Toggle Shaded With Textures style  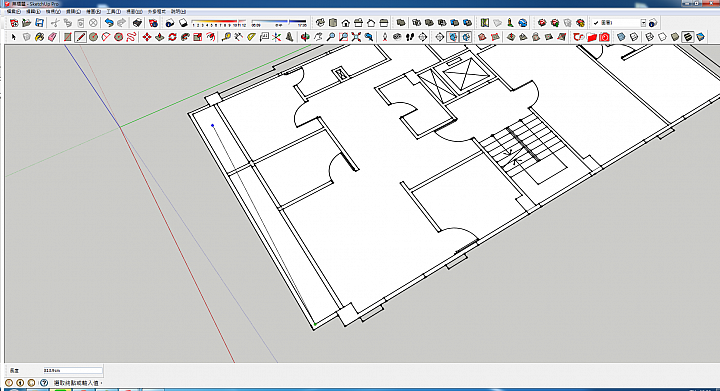coord(688,37)
